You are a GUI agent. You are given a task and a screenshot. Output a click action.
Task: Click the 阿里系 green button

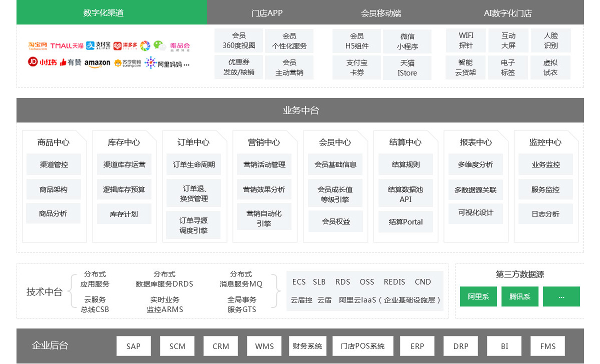(x=478, y=296)
